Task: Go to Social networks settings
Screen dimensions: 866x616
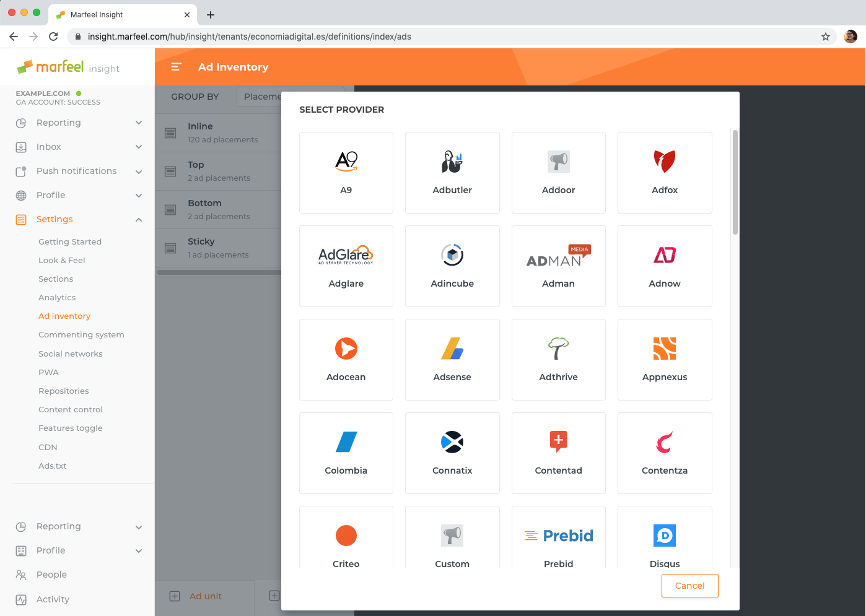Action: 71,354
